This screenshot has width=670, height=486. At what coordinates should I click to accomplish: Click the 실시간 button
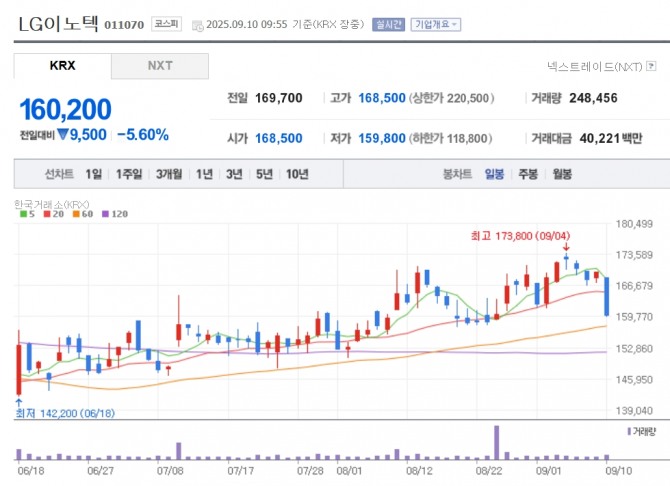(x=388, y=24)
